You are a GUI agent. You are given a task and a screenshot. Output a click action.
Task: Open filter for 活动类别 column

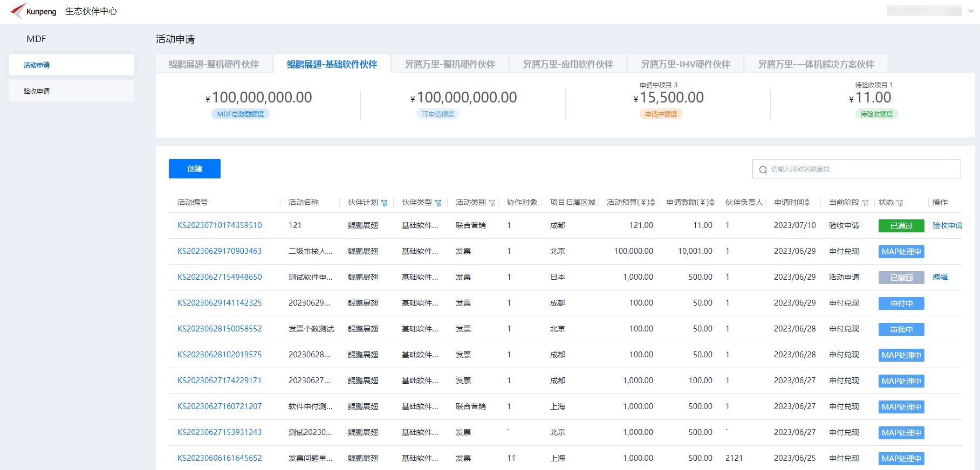[492, 203]
